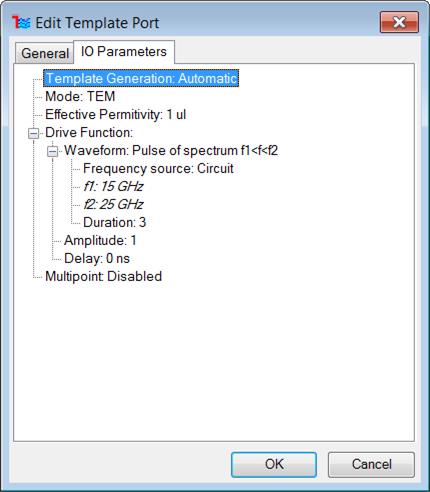Select the f2: 25 GHz parameter

click(x=113, y=204)
